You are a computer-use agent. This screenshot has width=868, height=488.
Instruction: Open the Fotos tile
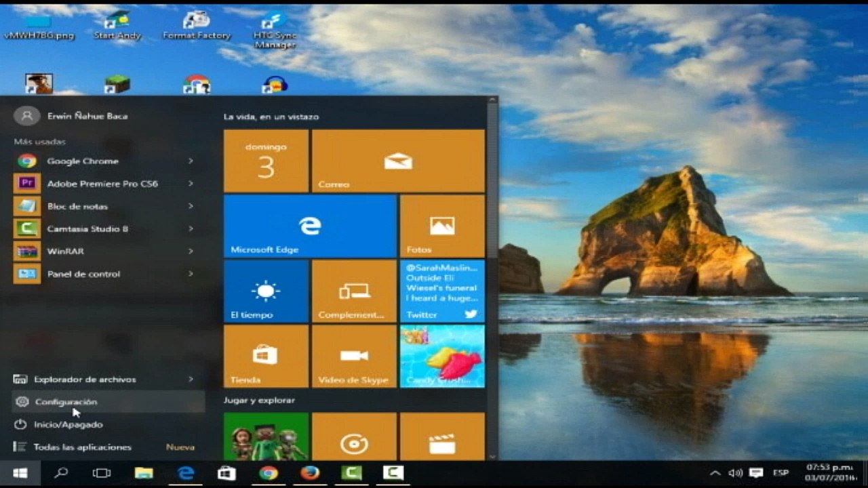point(442,226)
